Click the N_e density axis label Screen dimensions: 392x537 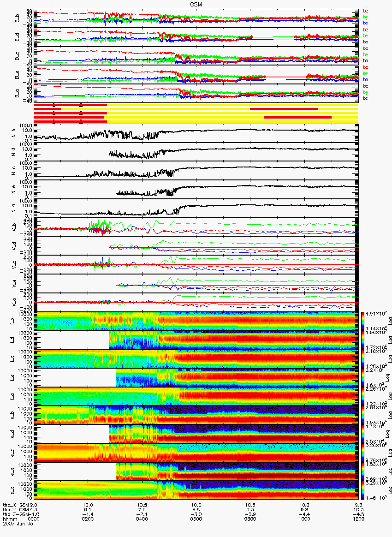click(x=14, y=190)
